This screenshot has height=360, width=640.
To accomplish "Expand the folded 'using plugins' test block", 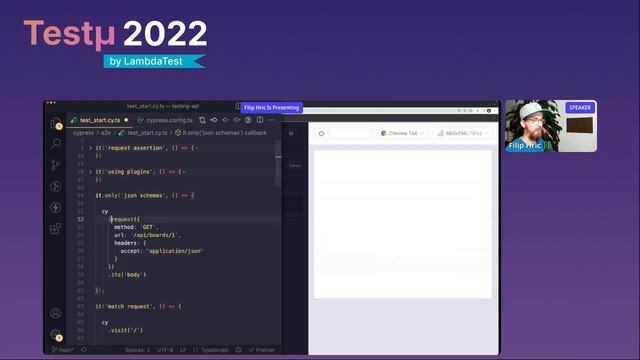I will (x=91, y=172).
